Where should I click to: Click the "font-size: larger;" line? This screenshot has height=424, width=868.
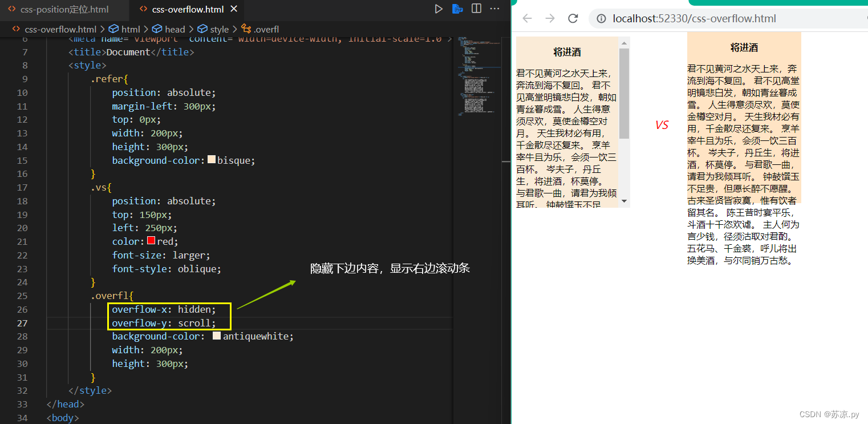(x=161, y=255)
